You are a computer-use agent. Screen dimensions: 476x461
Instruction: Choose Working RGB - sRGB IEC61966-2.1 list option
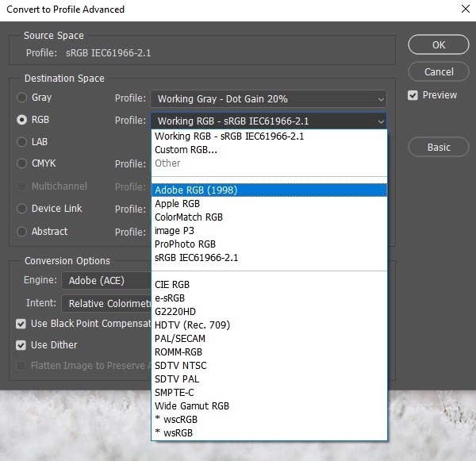(x=269, y=136)
